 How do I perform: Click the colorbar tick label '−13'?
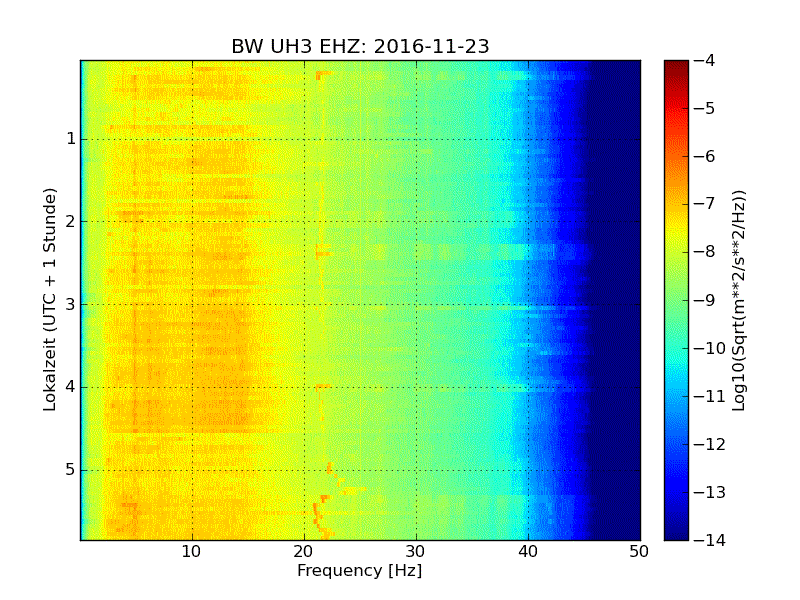pyautogui.click(x=710, y=492)
